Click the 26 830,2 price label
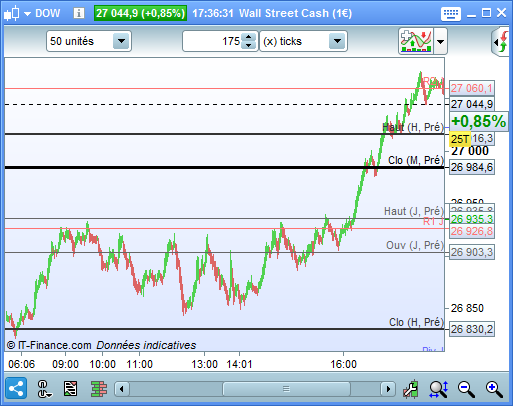 pos(472,329)
